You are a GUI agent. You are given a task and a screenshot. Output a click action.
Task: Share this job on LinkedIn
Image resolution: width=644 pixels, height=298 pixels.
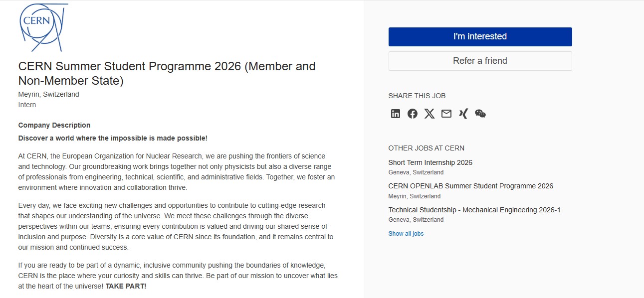pos(396,114)
